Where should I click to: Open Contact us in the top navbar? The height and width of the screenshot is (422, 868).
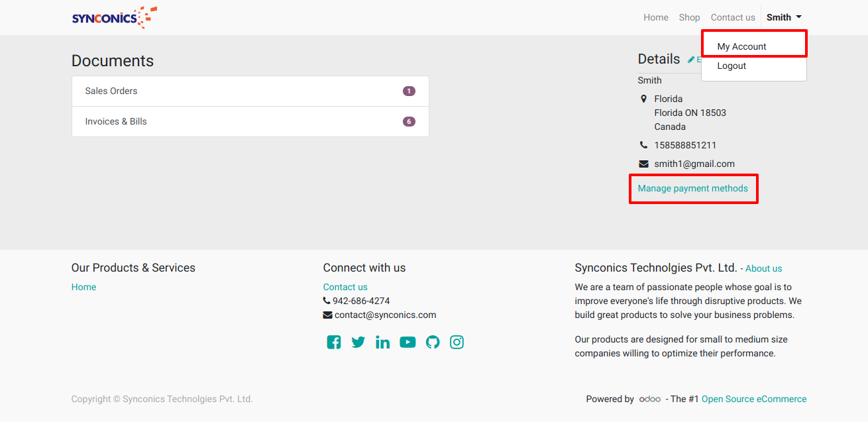pyautogui.click(x=733, y=18)
